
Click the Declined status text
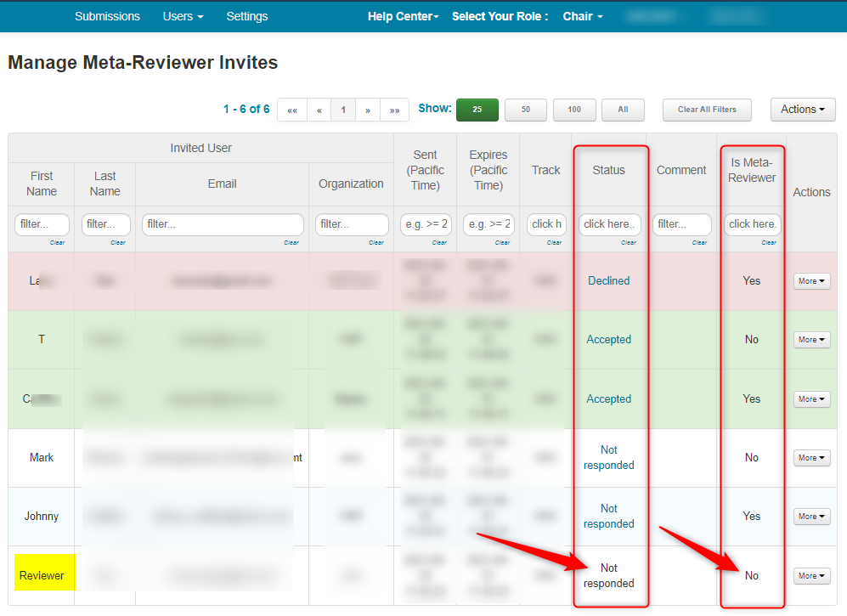(x=609, y=281)
